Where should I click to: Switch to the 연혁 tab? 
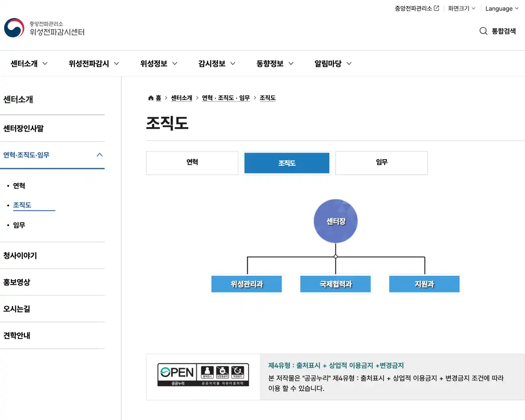(x=192, y=162)
